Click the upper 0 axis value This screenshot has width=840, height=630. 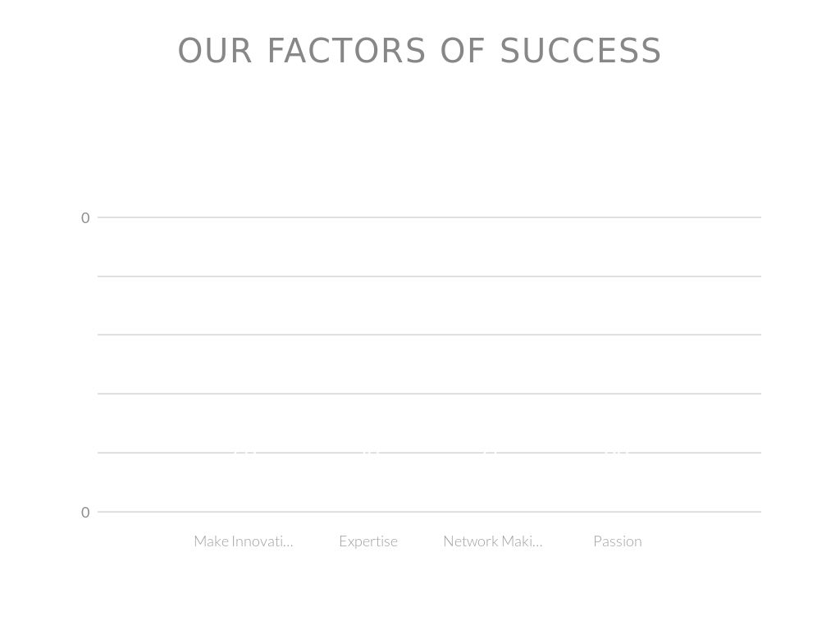coord(85,218)
